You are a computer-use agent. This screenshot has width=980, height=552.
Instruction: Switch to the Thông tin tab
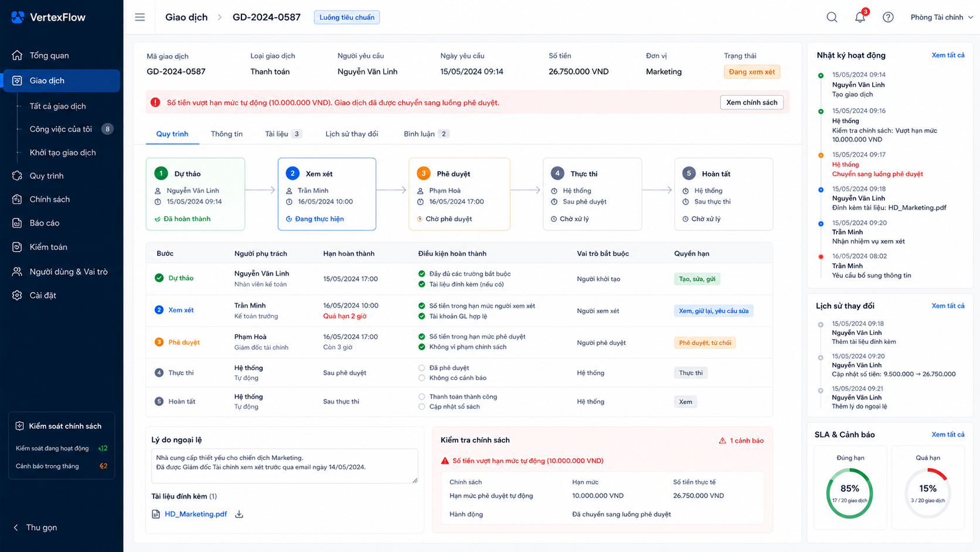coord(227,134)
